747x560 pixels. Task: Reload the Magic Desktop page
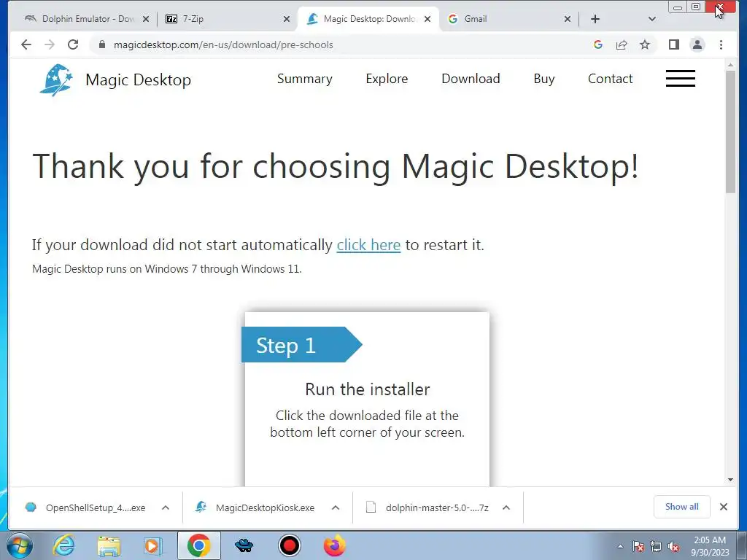click(x=73, y=44)
